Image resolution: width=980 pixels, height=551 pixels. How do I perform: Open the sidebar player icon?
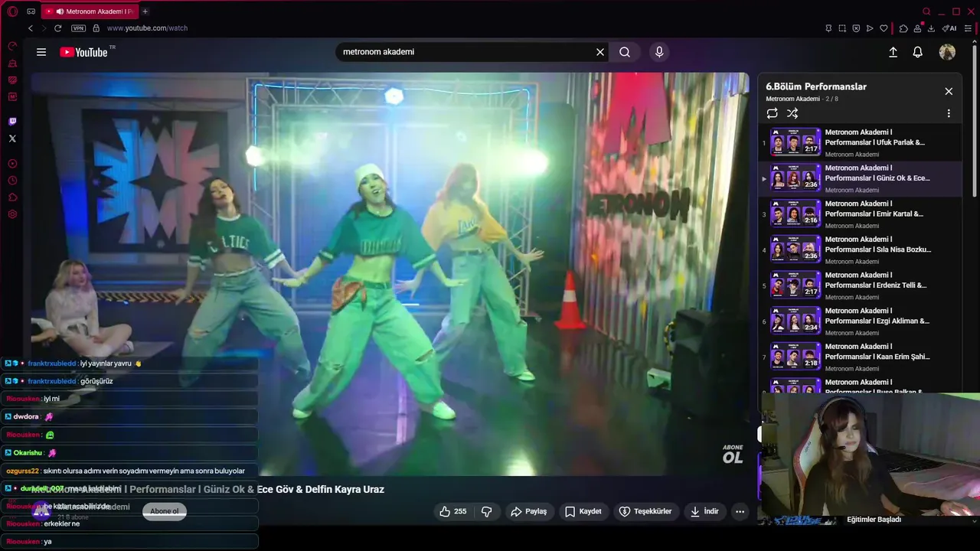click(12, 164)
